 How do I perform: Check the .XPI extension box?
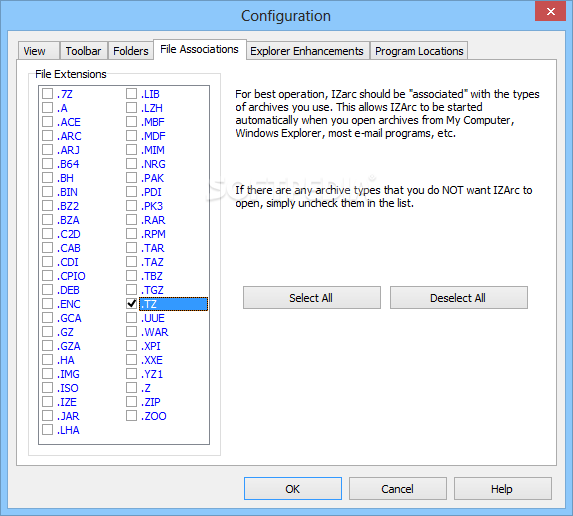(132, 346)
